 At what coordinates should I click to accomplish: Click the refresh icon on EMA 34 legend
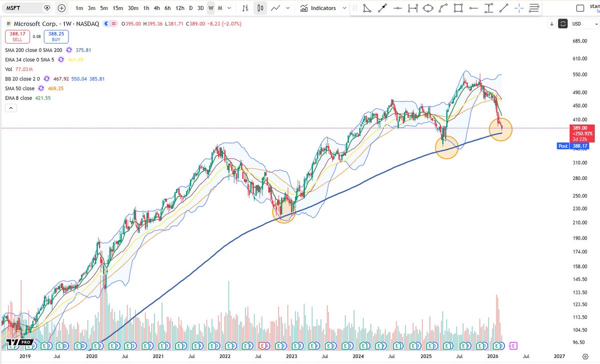(x=61, y=59)
